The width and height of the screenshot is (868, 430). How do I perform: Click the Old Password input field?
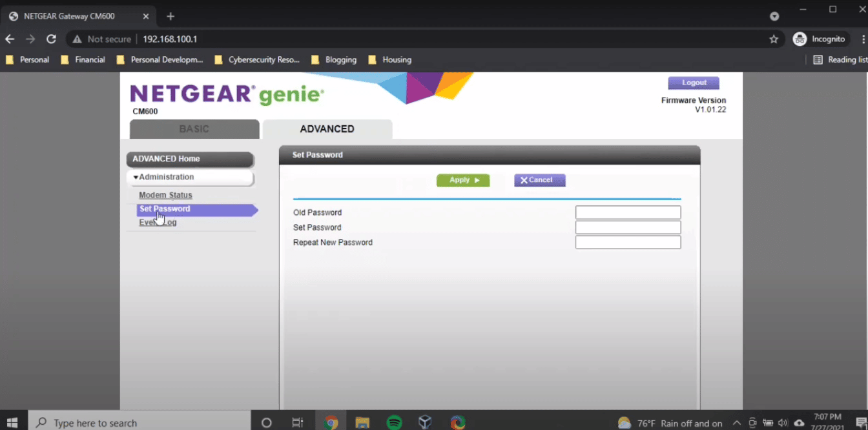628,213
